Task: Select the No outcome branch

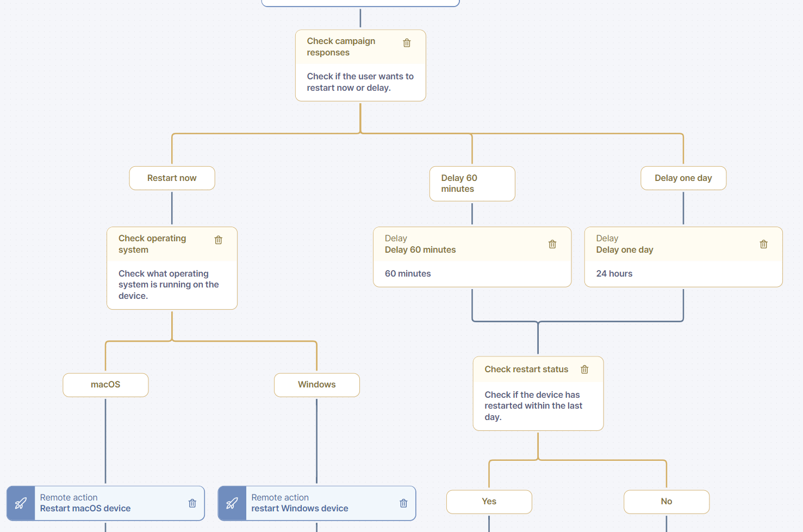Action: 666,502
